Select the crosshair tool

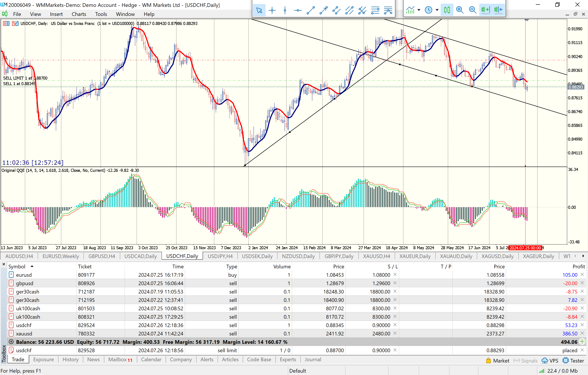pos(272,10)
